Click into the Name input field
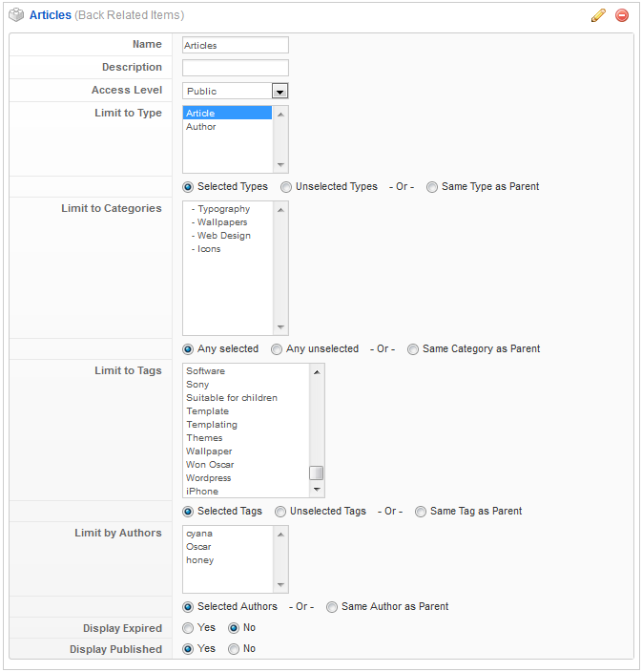Image resolution: width=642 pixels, height=672 pixels. click(235, 45)
